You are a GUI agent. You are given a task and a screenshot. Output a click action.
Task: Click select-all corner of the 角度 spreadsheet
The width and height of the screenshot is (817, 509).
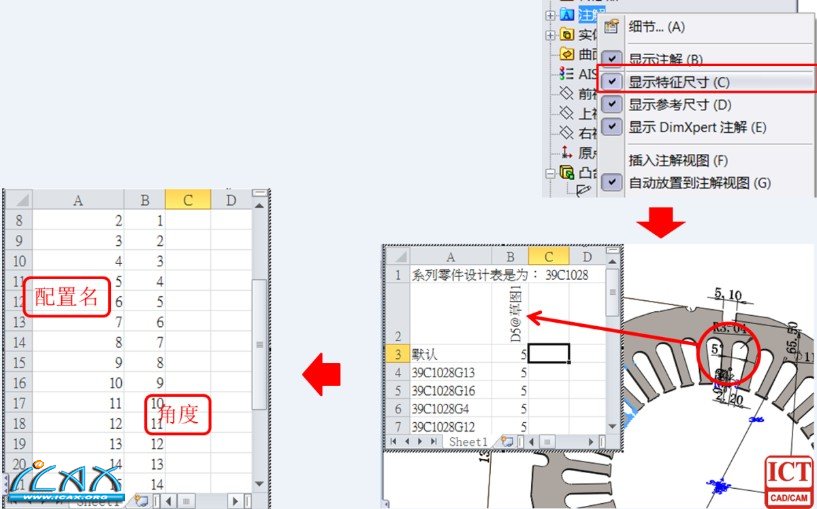20,200
